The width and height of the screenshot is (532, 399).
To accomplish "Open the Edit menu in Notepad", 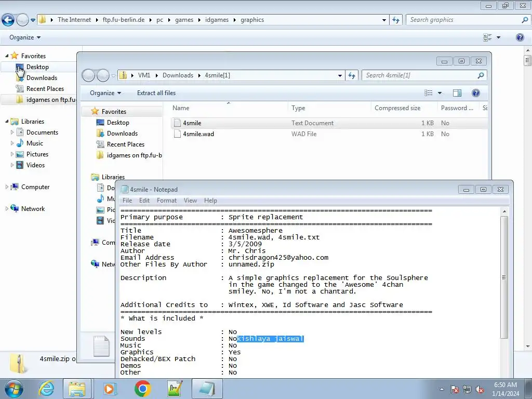I will point(144,201).
